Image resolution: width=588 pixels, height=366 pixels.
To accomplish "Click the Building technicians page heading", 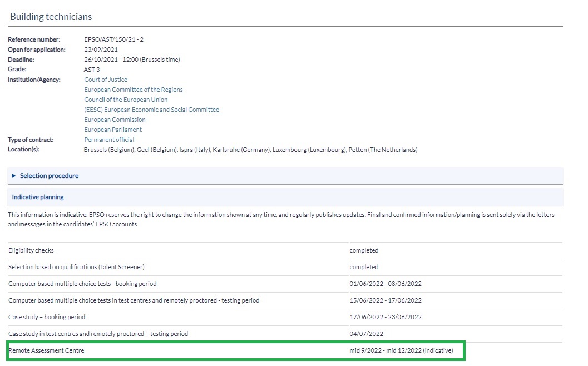I will [51, 17].
